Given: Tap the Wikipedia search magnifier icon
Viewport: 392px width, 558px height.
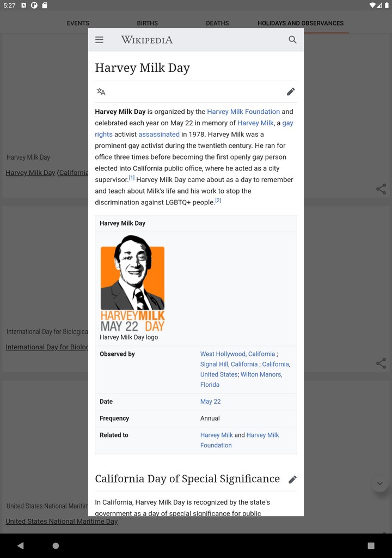Looking at the screenshot, I should [x=292, y=40].
